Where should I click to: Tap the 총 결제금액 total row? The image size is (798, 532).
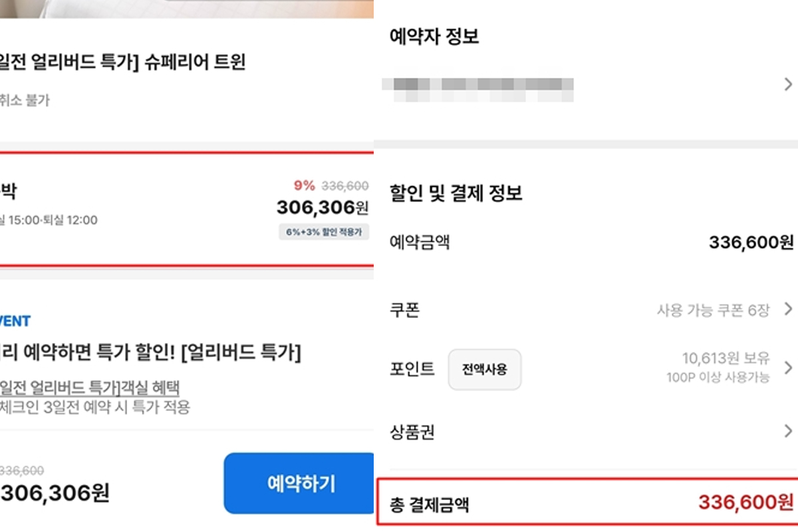pos(587,502)
